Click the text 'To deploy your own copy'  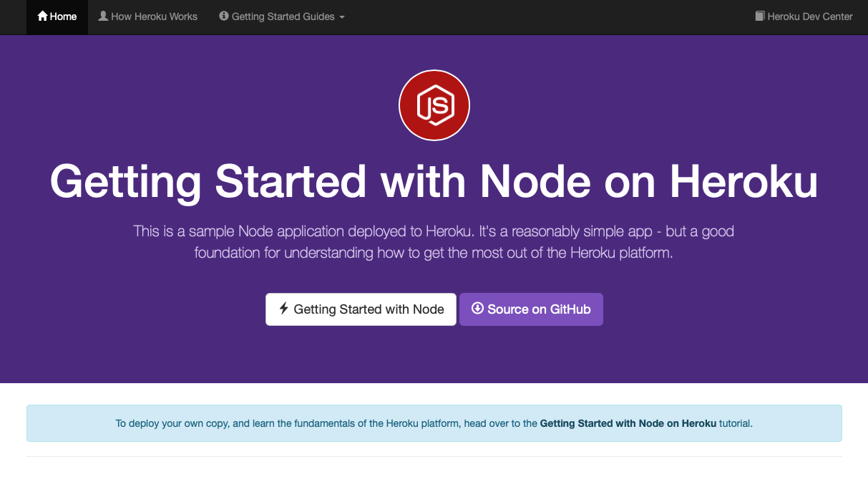pyautogui.click(x=172, y=423)
